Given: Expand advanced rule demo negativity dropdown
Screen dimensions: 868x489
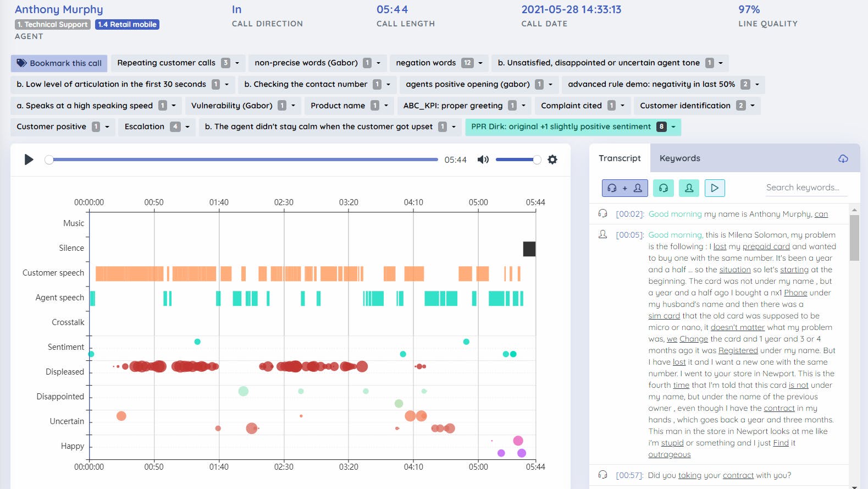Looking at the screenshot, I should click(x=757, y=85).
